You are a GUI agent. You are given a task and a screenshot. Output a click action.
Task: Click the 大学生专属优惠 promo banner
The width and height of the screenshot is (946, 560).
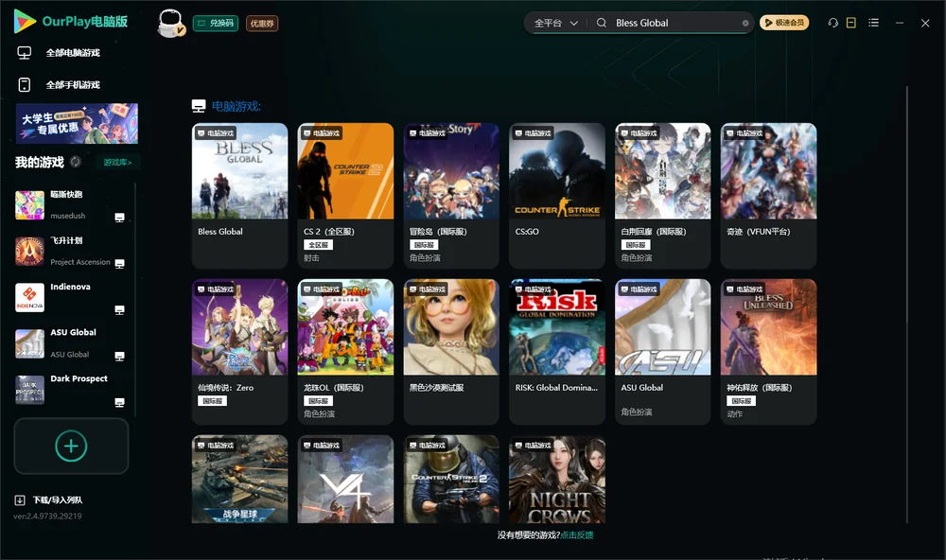click(77, 123)
